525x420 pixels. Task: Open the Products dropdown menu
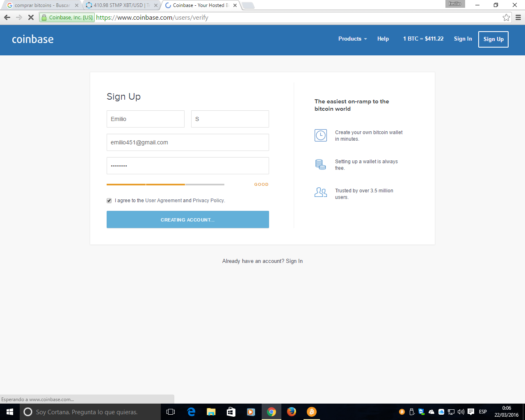[x=352, y=39]
